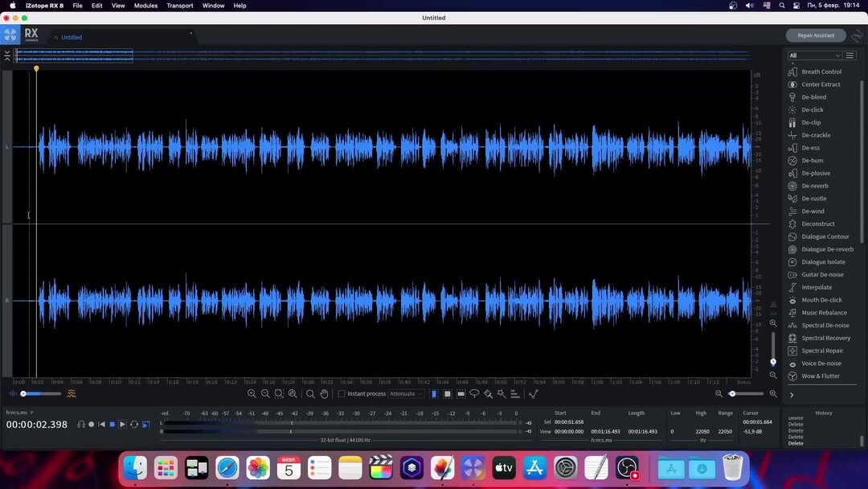The image size is (868, 489).
Task: Toggle play selection mode
Action: (123, 424)
